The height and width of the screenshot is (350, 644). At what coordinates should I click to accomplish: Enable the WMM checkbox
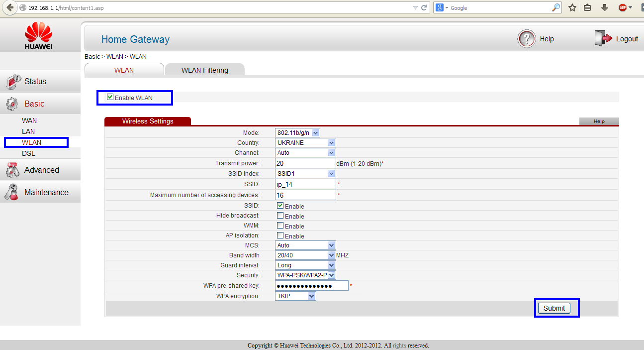pyautogui.click(x=280, y=226)
